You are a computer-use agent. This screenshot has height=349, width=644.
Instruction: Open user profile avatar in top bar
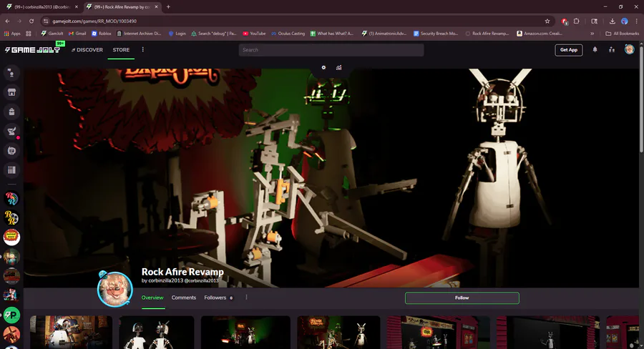[629, 49]
